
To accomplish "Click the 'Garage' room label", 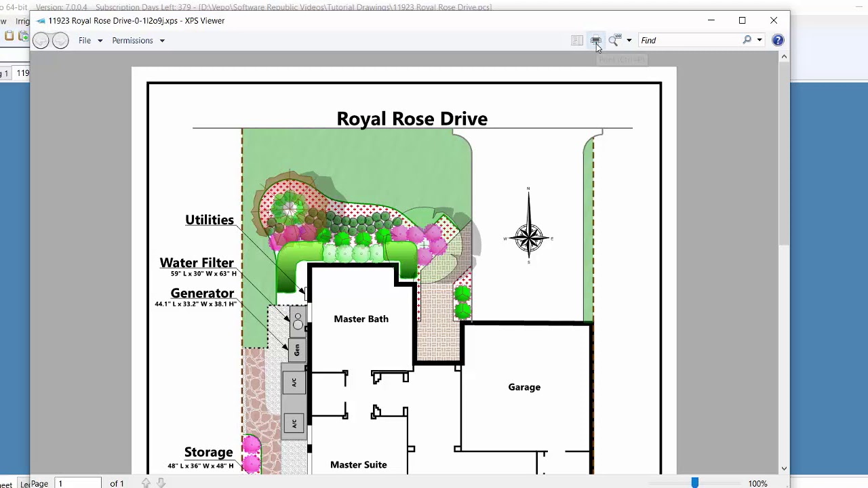I will (x=524, y=387).
